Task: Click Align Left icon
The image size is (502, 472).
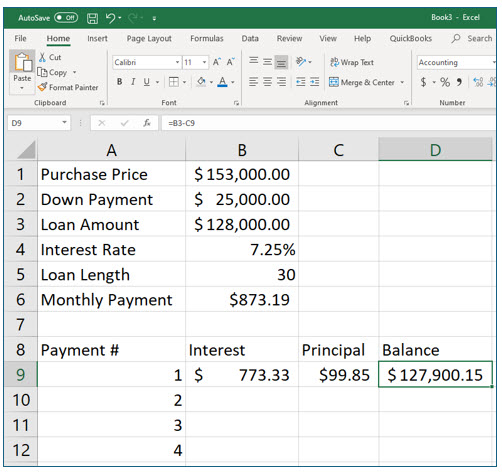Action: pyautogui.click(x=254, y=82)
